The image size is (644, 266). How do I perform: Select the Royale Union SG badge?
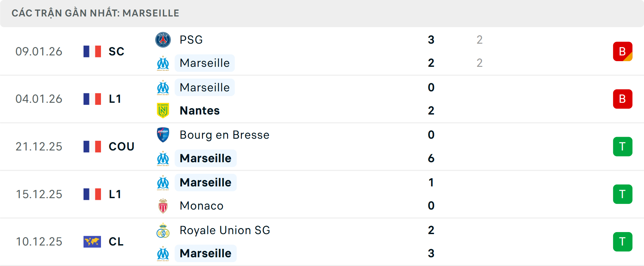click(x=163, y=230)
